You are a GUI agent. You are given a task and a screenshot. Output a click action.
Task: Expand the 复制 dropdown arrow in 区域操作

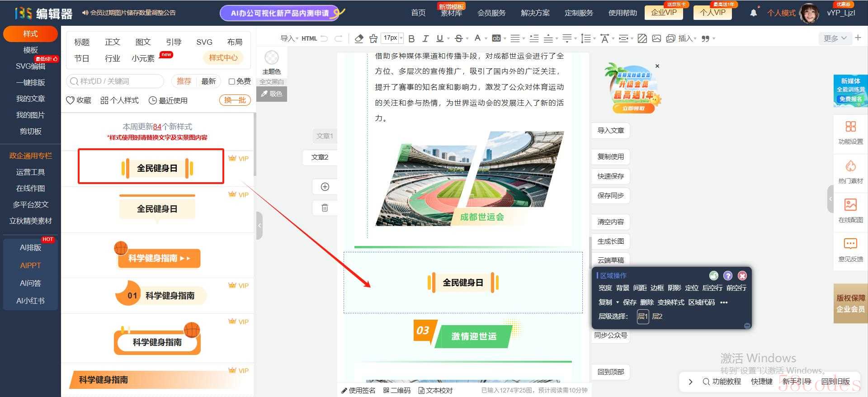click(618, 302)
